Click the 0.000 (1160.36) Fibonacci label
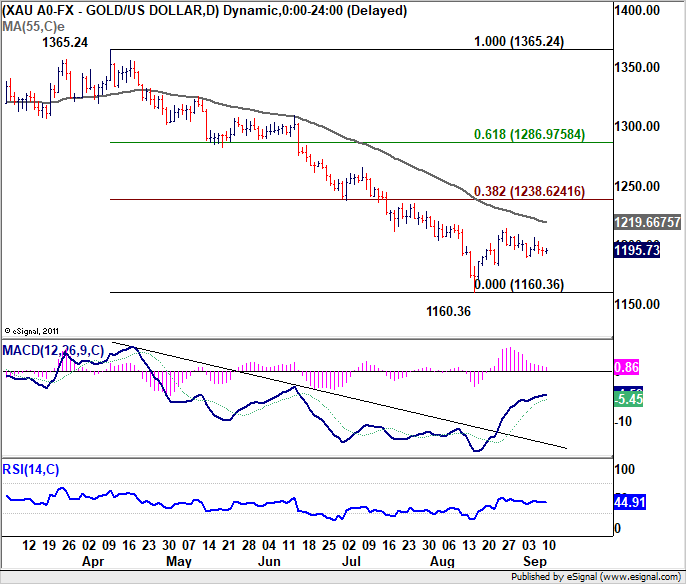 (x=519, y=284)
